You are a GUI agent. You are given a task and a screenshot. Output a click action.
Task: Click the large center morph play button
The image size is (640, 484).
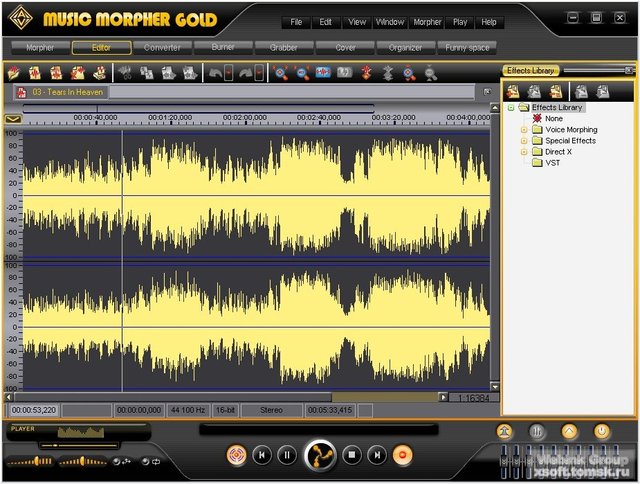click(320, 455)
